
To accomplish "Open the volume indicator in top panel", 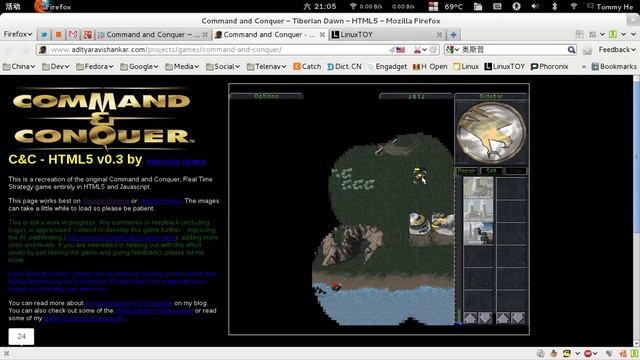I will pyautogui.click(x=535, y=6).
